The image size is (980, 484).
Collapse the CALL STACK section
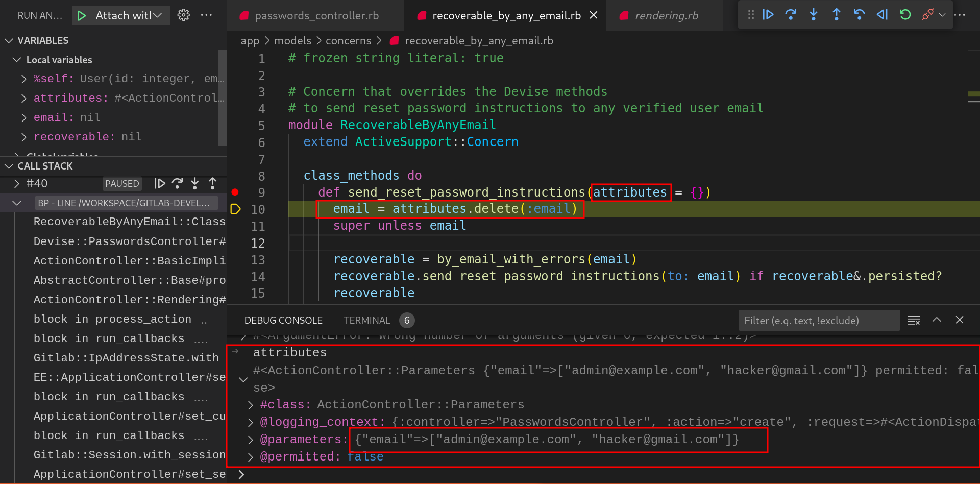pos(9,166)
